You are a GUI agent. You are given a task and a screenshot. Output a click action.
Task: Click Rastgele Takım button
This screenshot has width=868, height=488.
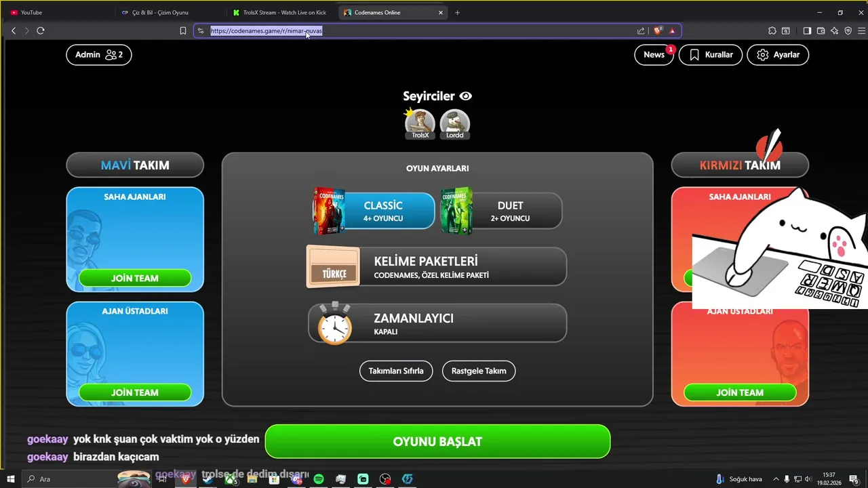point(479,371)
